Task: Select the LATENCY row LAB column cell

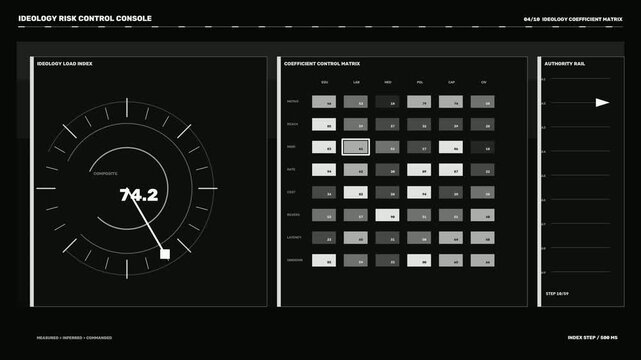Action: coord(356,238)
